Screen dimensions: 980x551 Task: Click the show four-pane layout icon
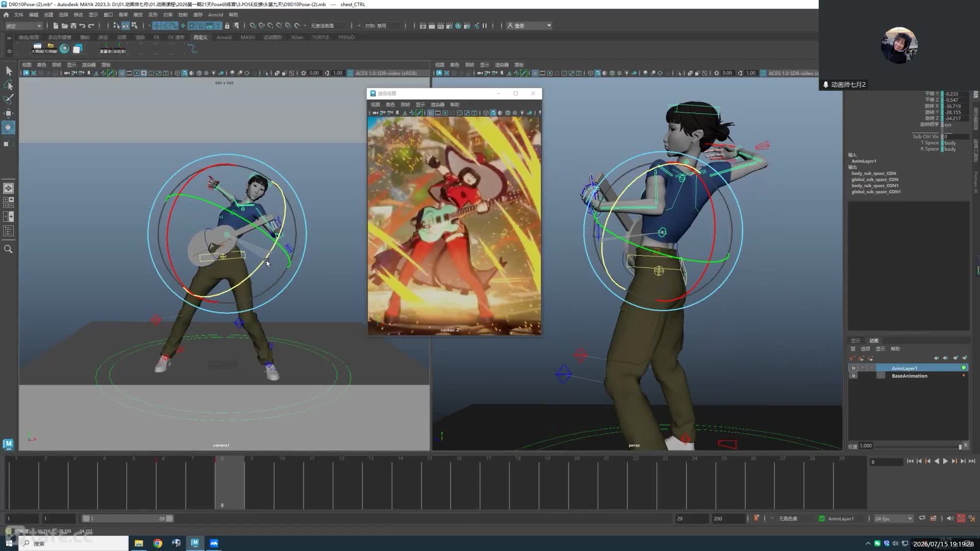pyautogui.click(x=9, y=203)
